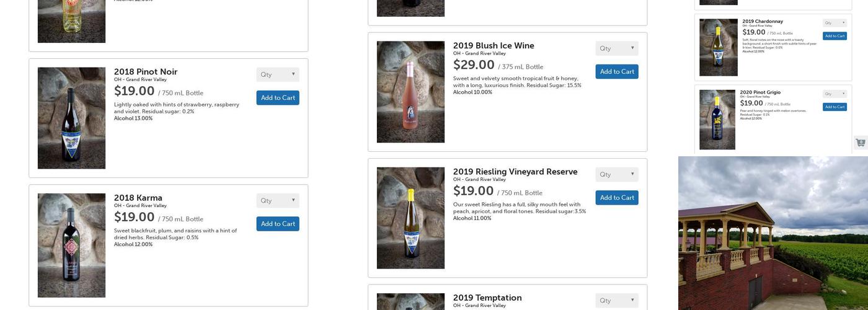
Task: Open Qty dropdown for 2020 Pinot Grigio
Action: pos(835,94)
